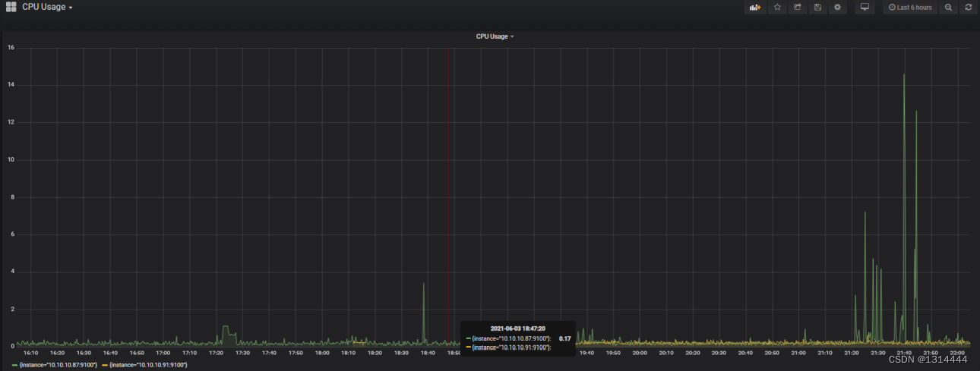Cycle view mode with the monitor icon

coord(864,7)
